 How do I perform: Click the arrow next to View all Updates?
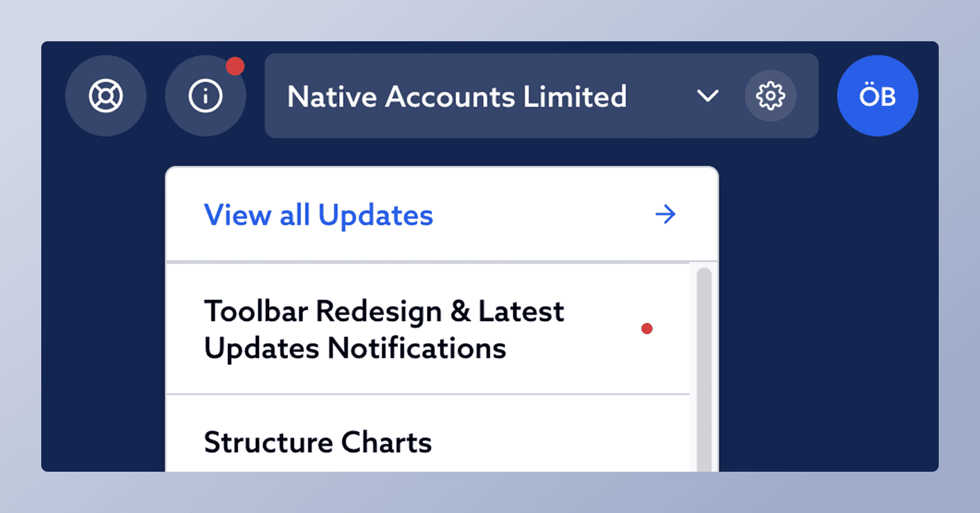[x=665, y=214]
